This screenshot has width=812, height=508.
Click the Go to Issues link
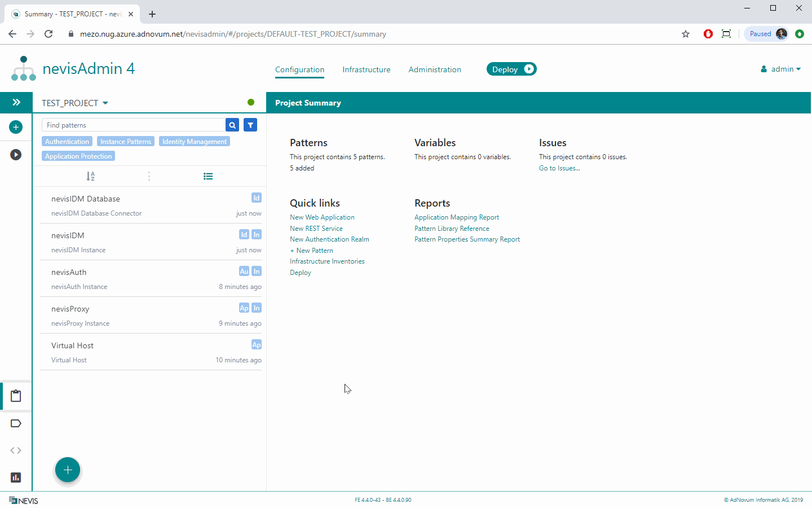coord(559,168)
